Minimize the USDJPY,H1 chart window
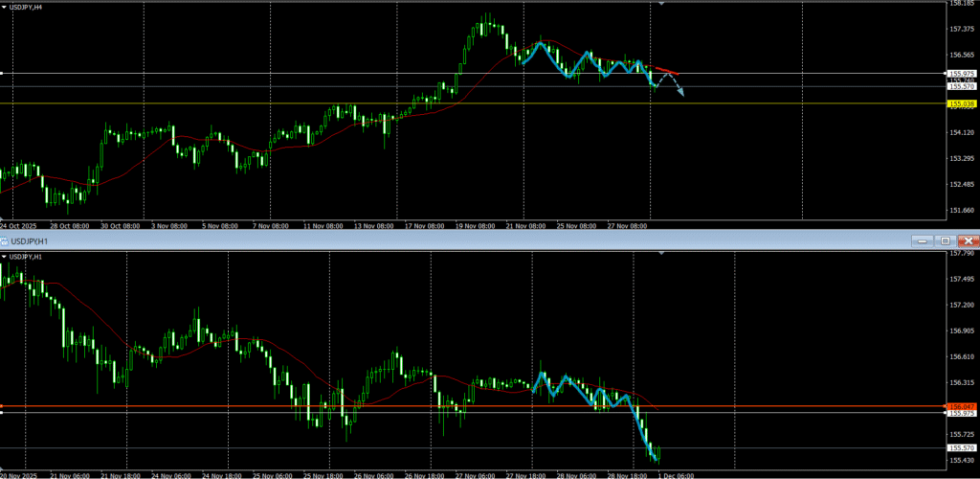This screenshot has height=479, width=980. click(x=922, y=240)
